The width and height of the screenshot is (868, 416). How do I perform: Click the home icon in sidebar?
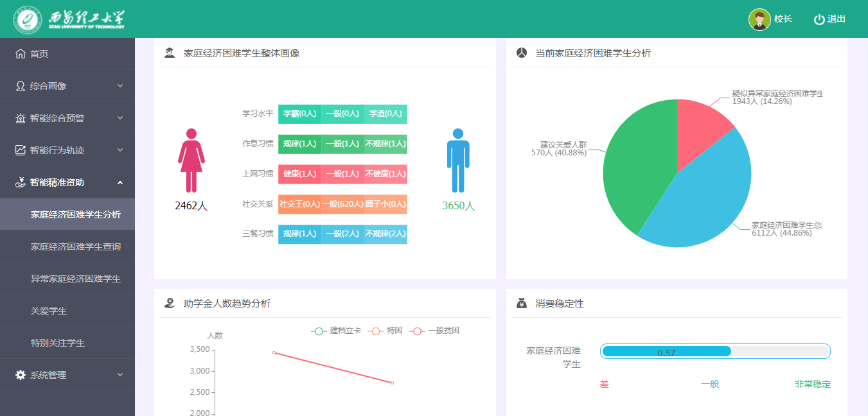point(21,54)
